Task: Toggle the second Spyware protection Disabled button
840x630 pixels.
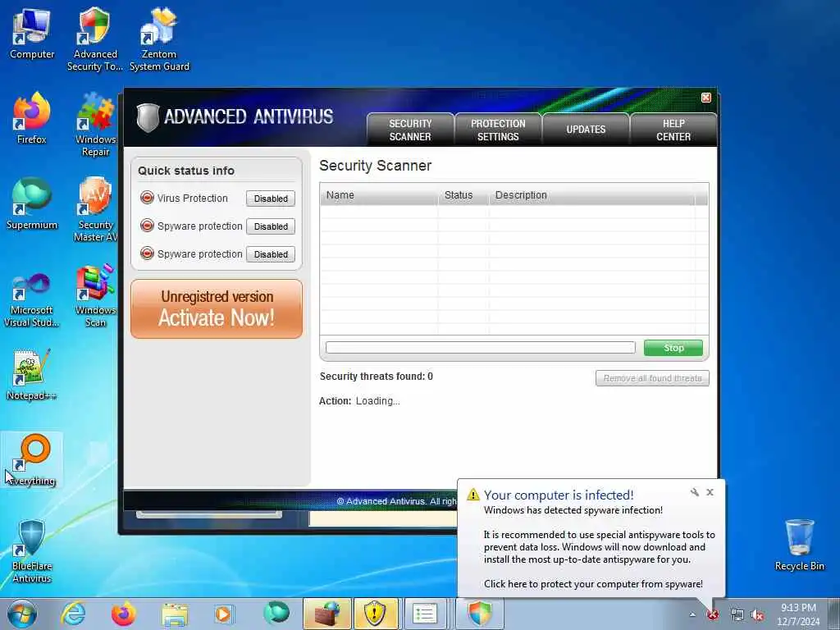Action: [271, 254]
